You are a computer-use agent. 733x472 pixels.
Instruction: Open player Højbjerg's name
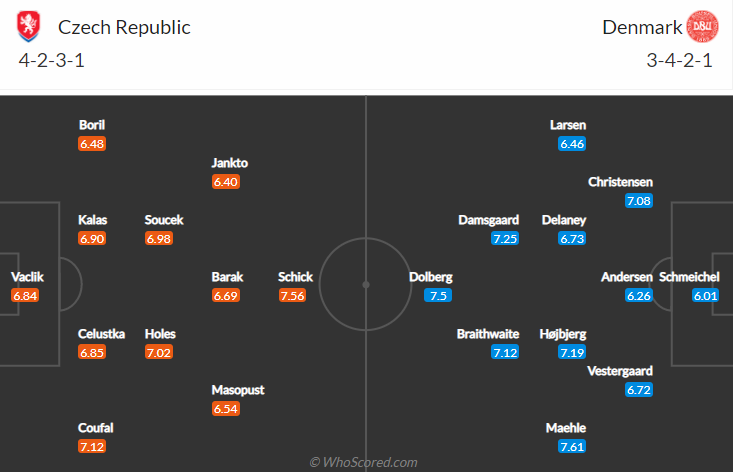pyautogui.click(x=563, y=333)
